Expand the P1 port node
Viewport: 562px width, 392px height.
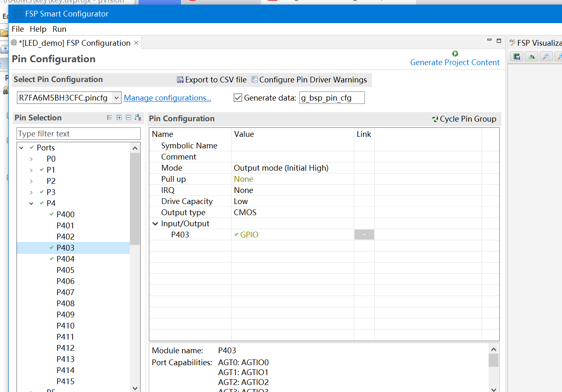point(31,170)
